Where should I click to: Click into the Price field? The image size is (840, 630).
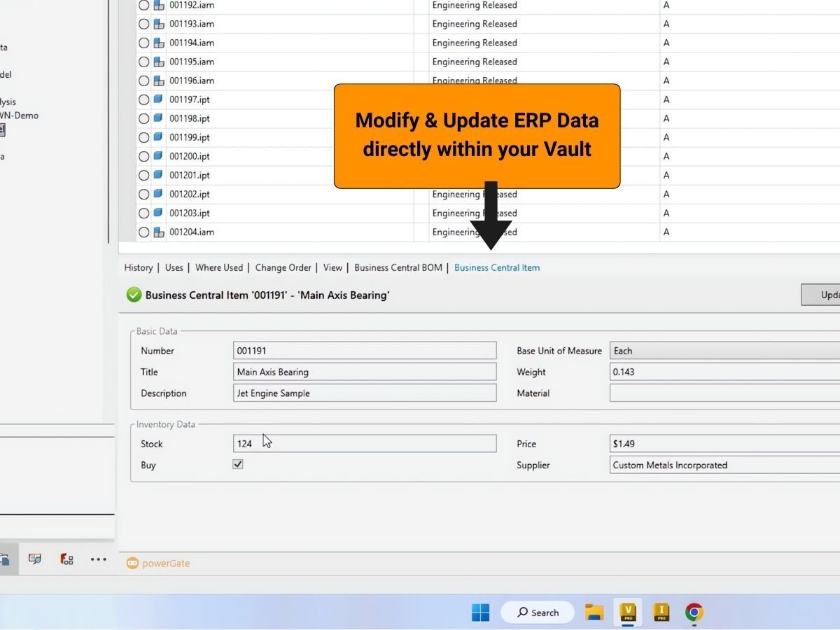click(724, 443)
